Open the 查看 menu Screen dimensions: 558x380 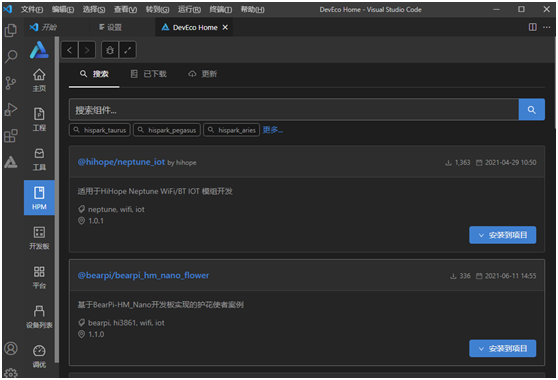(x=125, y=10)
